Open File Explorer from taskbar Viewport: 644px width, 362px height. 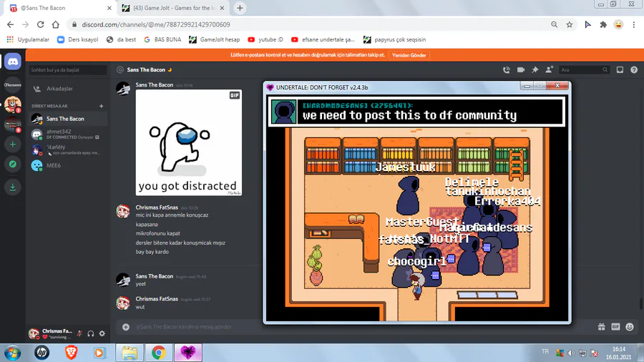[130, 353]
